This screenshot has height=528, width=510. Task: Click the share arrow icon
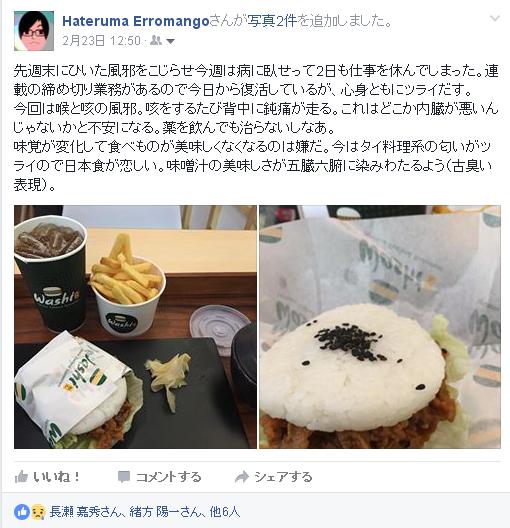click(x=241, y=477)
